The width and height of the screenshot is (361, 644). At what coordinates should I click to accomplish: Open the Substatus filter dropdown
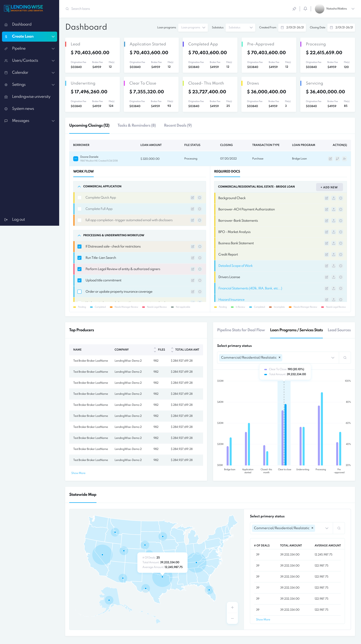tap(240, 27)
